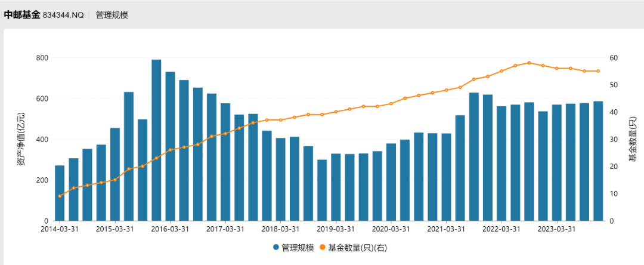Click the right axis value 40

click(614, 112)
